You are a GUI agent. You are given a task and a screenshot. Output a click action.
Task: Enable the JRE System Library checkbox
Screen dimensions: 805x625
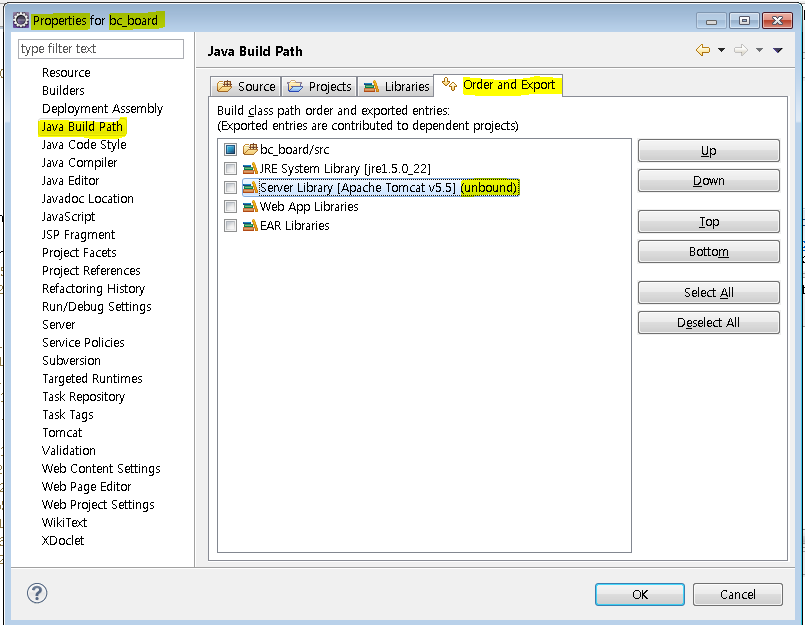pyautogui.click(x=231, y=169)
